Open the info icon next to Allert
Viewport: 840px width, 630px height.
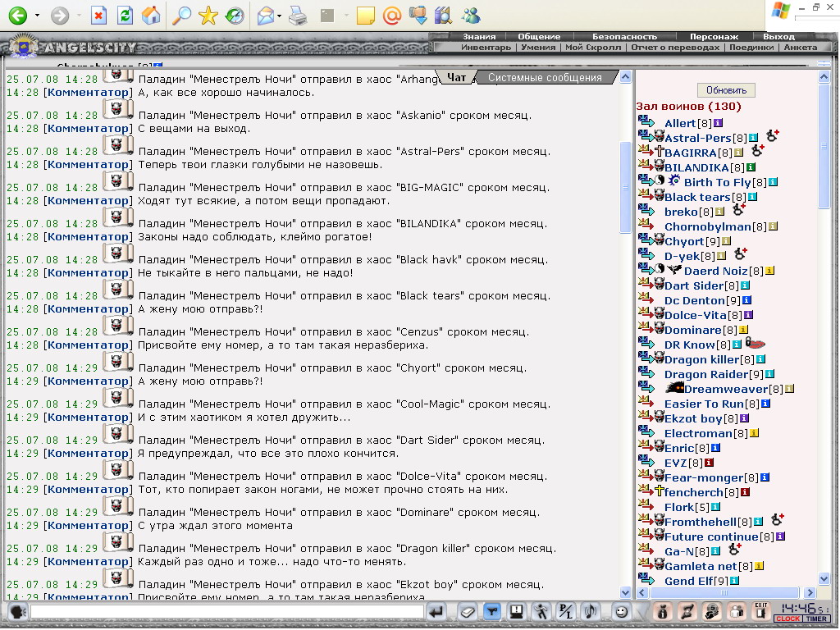(x=718, y=123)
